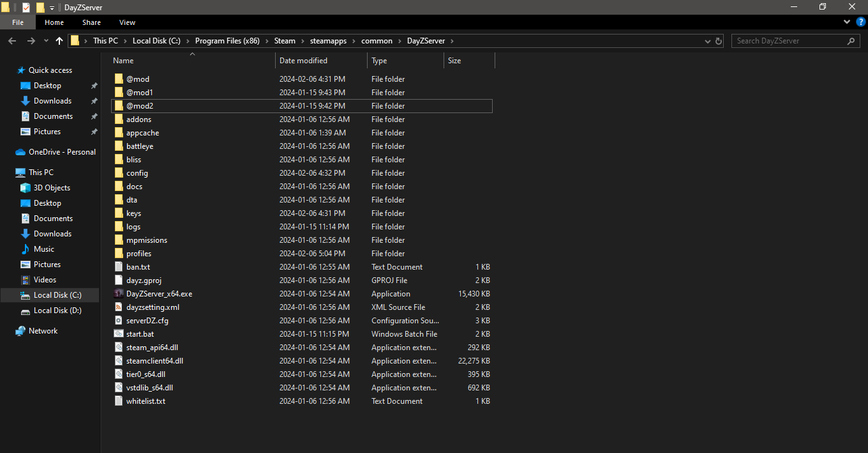Open address bar previous locations dropdown
Viewport: 868px width, 453px height.
pos(707,41)
